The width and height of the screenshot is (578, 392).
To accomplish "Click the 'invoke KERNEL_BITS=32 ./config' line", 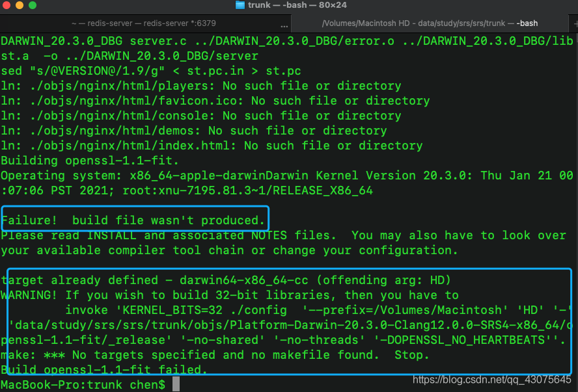I will (x=319, y=310).
